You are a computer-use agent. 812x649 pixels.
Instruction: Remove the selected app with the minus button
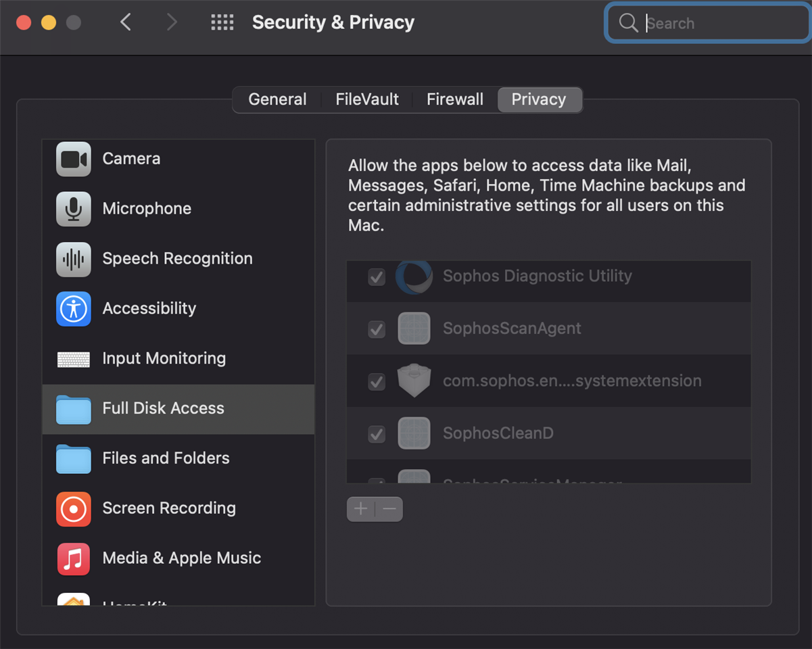[389, 509]
